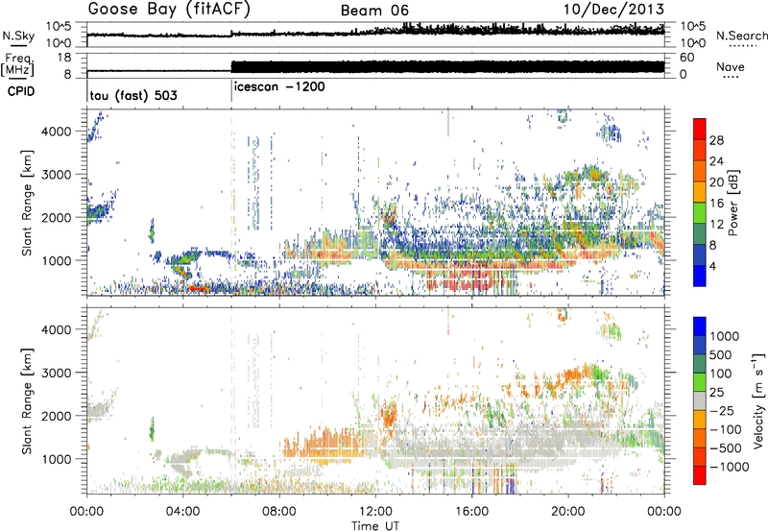The image size is (768, 532).
Task: Pick the bright blue bottom power colorbar segment
Action: click(x=700, y=276)
